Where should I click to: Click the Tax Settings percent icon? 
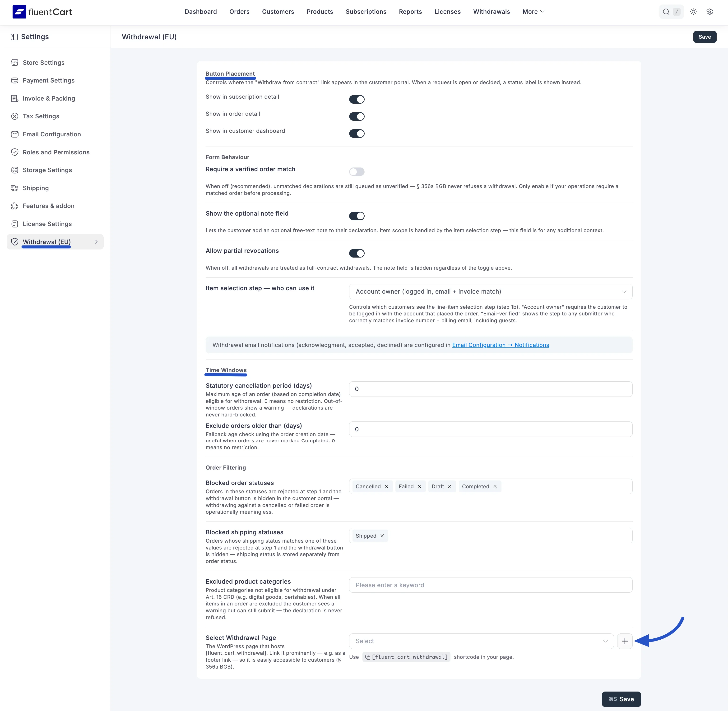(15, 116)
